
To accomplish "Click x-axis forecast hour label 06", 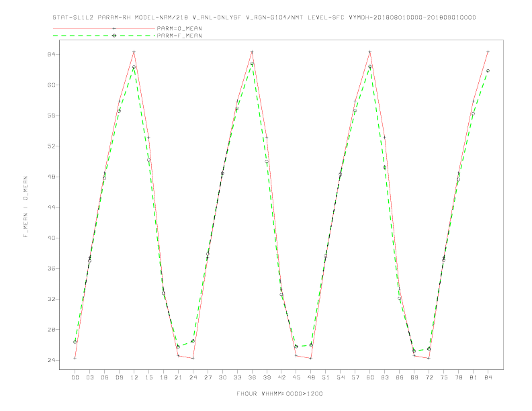I will point(105,377).
